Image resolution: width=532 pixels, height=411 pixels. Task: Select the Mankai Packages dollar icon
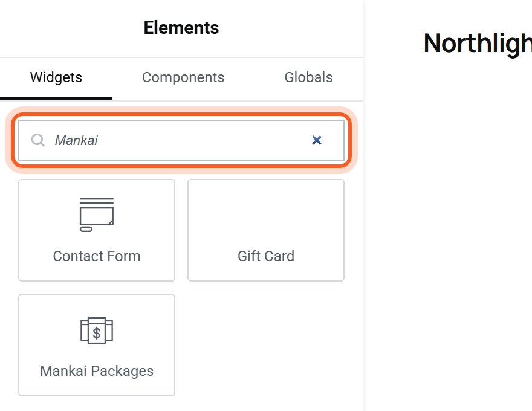[x=97, y=330]
